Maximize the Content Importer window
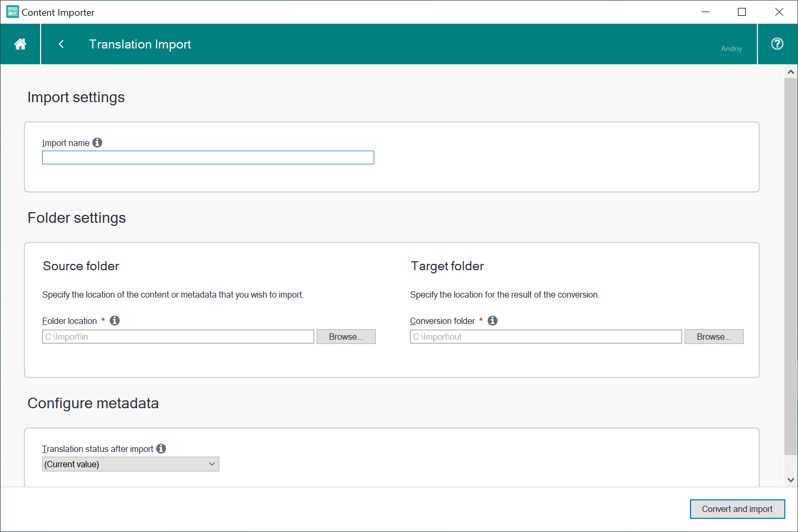This screenshot has width=798, height=532. click(x=742, y=12)
